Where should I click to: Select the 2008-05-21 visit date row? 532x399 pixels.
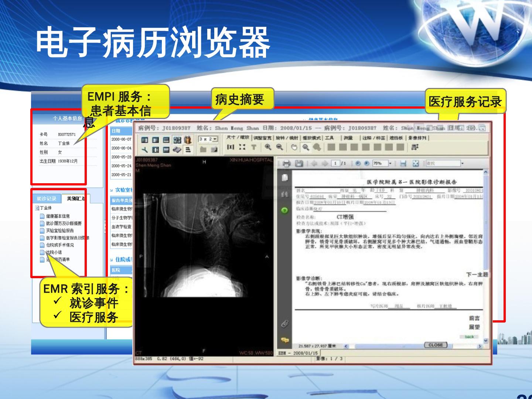122,175
